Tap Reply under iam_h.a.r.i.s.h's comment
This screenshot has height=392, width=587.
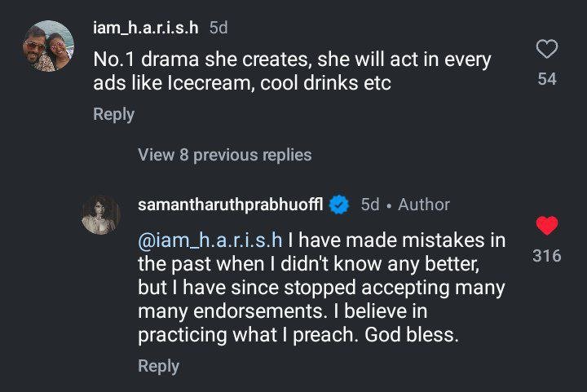click(x=113, y=114)
